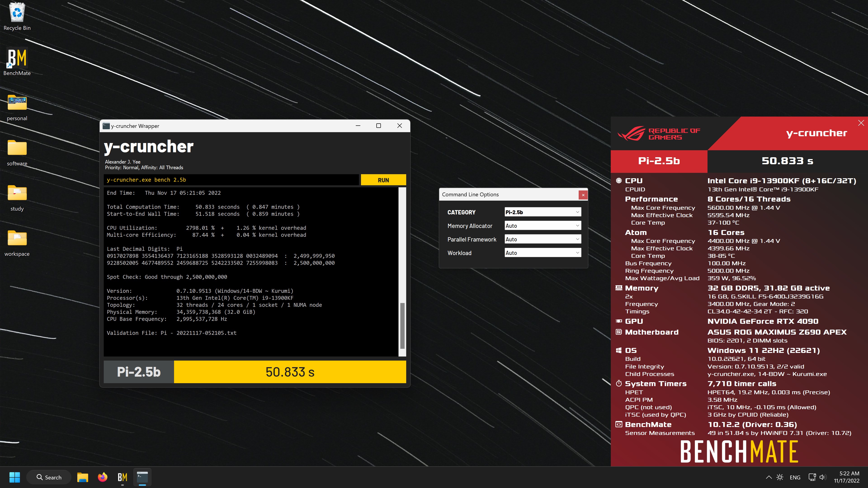Click '7,710 timer calls' text
Screen dimensions: 868x488
click(742, 384)
